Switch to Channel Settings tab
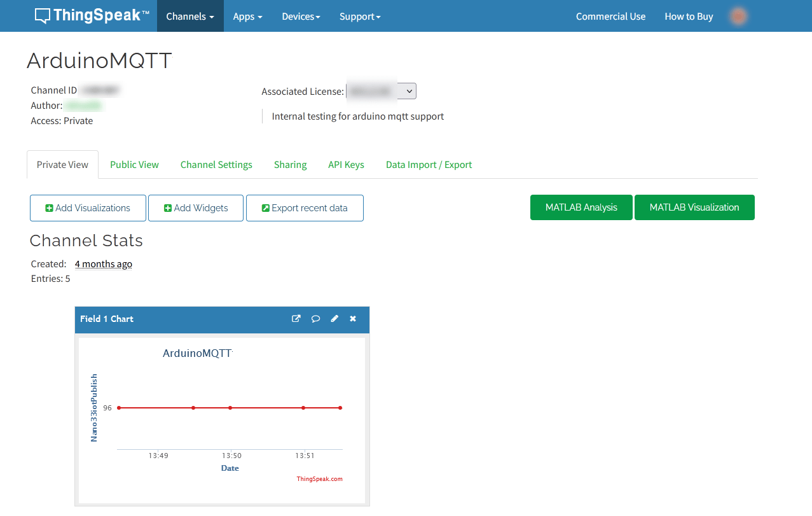 coord(216,164)
